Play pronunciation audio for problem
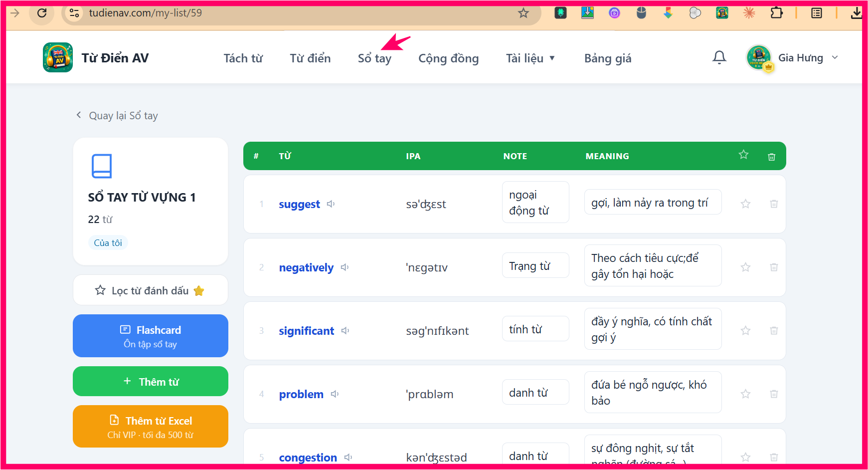Viewport: 868px width, 470px height. tap(335, 394)
